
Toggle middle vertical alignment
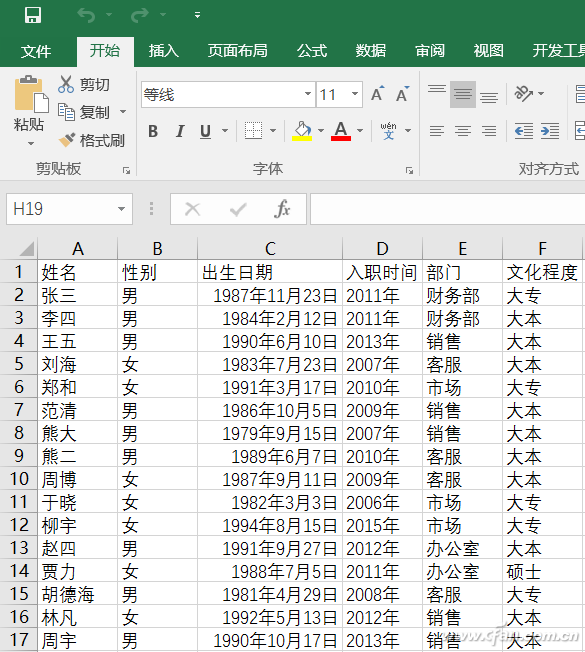463,94
